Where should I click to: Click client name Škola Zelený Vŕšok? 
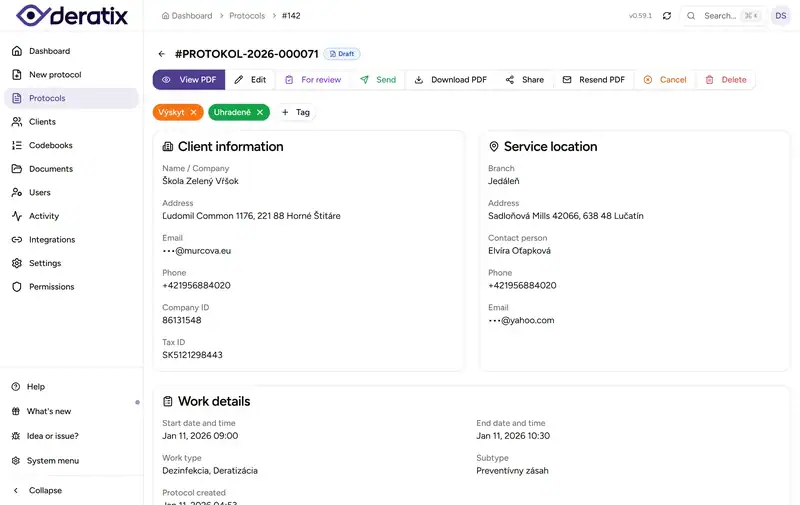click(201, 181)
